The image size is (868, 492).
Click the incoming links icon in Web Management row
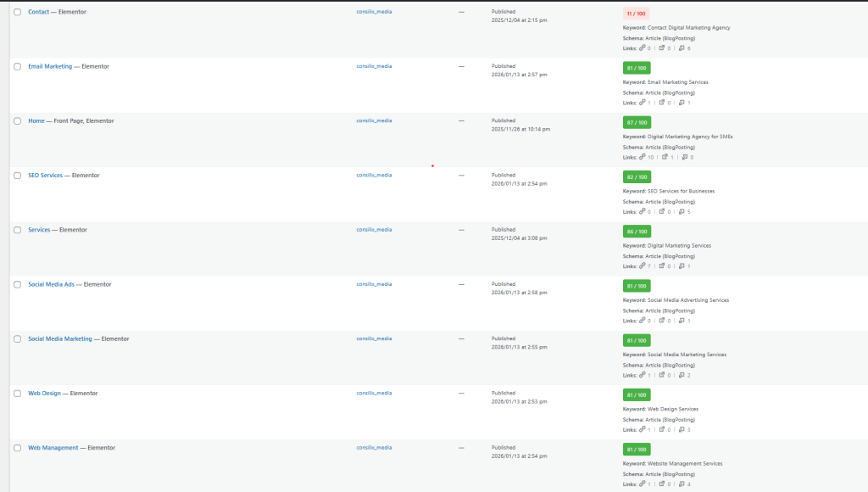[683, 484]
